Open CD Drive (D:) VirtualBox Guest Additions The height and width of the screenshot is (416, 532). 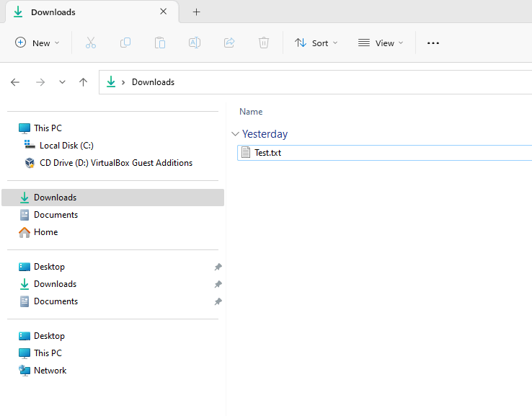(116, 163)
